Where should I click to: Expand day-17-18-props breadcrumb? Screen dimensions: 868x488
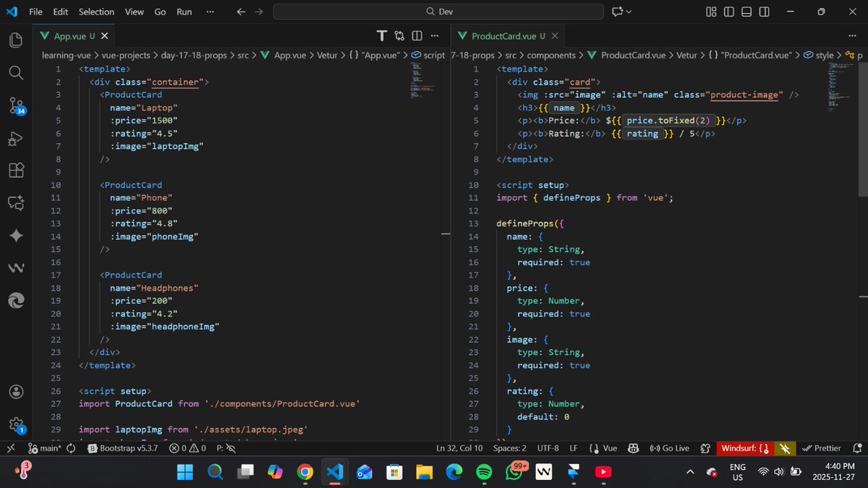click(x=195, y=55)
